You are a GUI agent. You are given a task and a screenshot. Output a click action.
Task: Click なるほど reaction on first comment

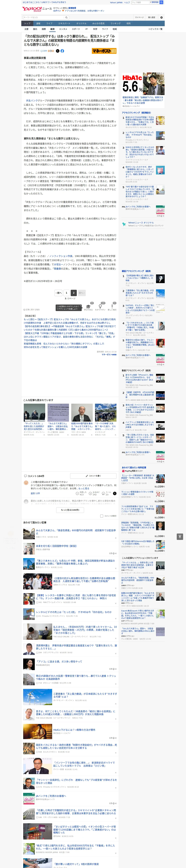[x=94, y=493]
